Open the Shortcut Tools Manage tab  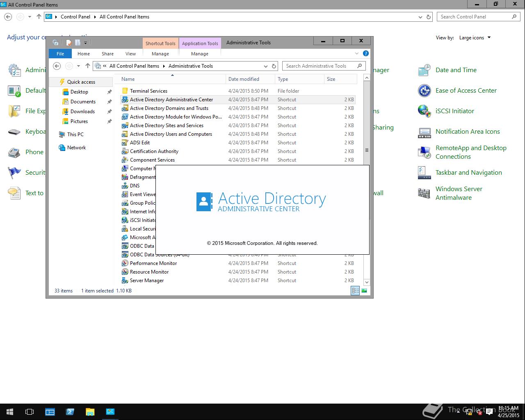160,54
